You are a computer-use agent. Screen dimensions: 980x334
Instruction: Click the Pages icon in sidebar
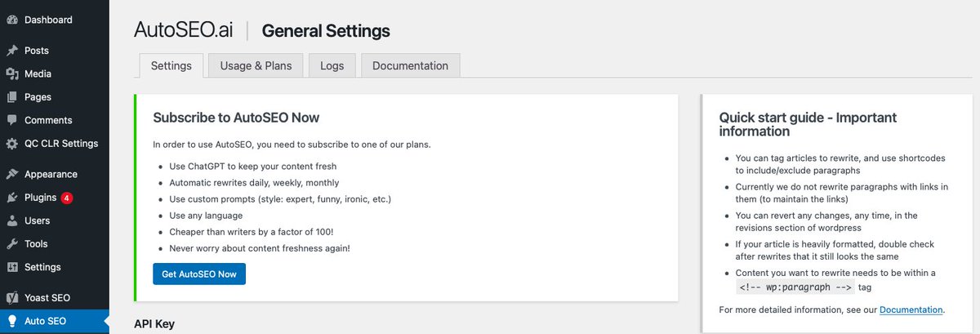tap(11, 97)
